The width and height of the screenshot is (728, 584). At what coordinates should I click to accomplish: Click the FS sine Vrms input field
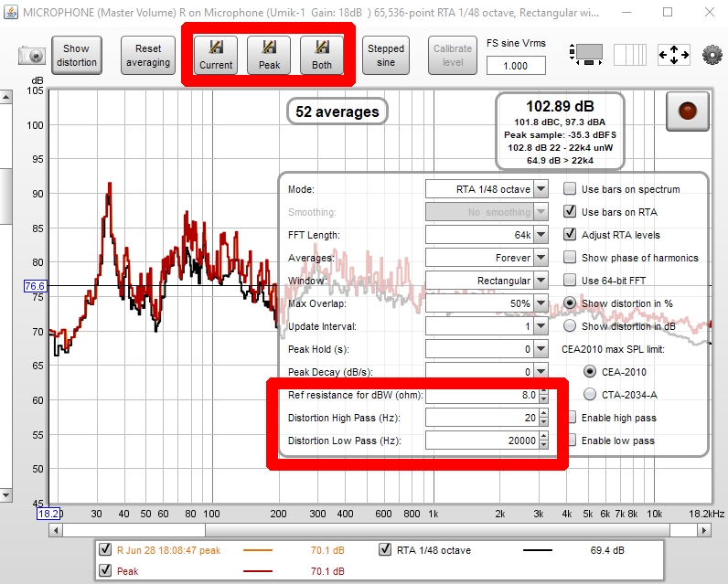516,66
